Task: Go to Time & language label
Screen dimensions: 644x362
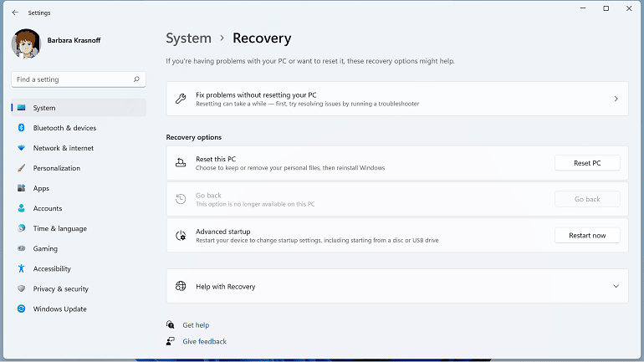Action: (x=60, y=228)
